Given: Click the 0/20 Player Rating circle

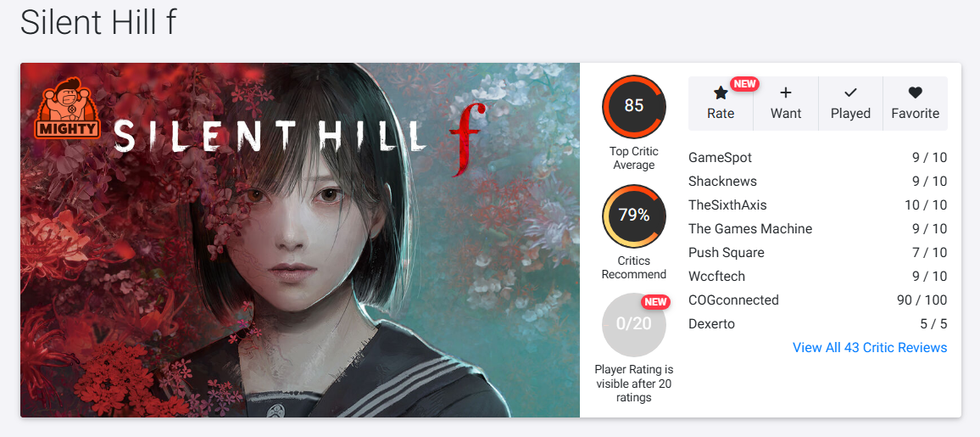Looking at the screenshot, I should (634, 324).
